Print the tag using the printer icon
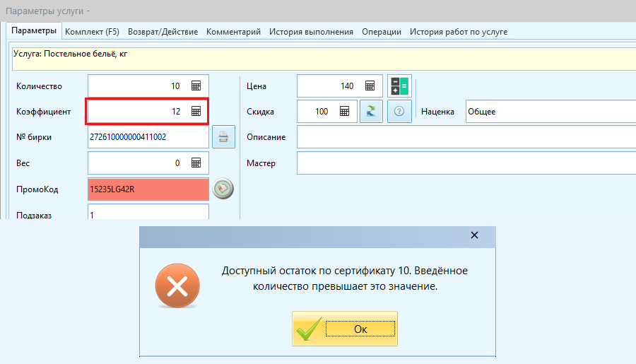Viewport: 636px width, 364px height. (x=223, y=136)
